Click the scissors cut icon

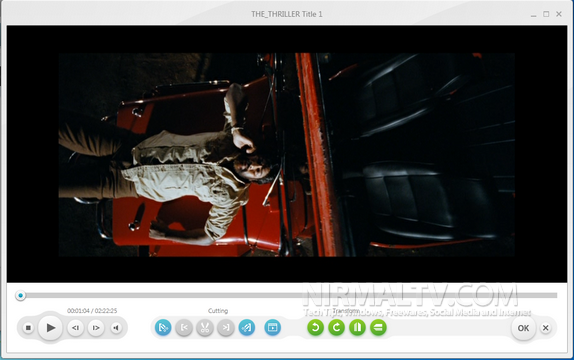click(x=205, y=327)
